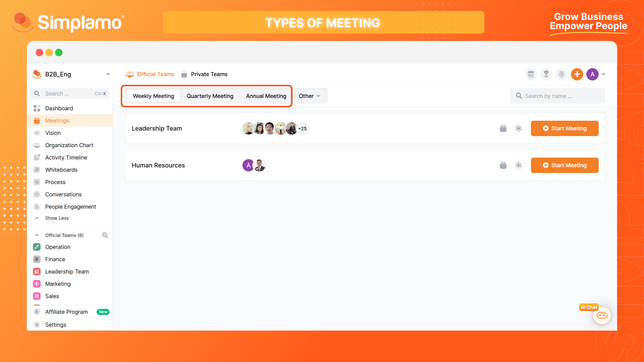This screenshot has height=362, width=644.
Task: Open the notifications bell
Action: [561, 74]
